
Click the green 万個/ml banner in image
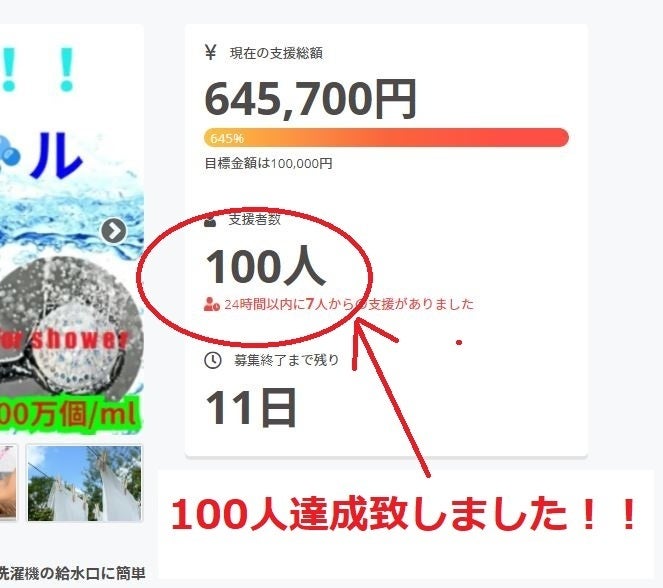click(70, 414)
